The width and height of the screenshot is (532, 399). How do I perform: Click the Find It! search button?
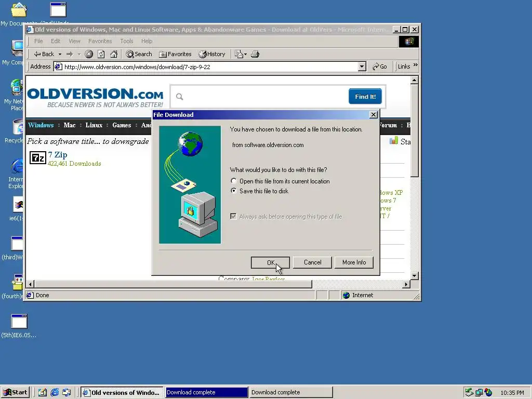tap(365, 96)
